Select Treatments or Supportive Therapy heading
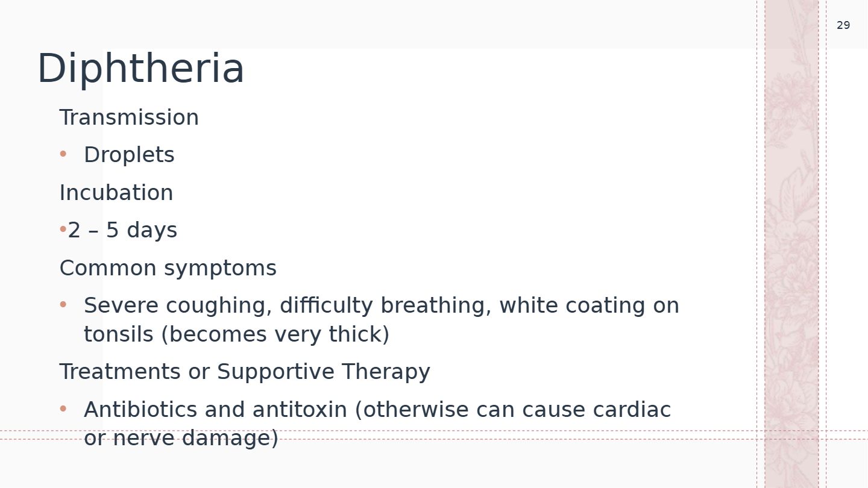The image size is (868, 488). pos(245,372)
